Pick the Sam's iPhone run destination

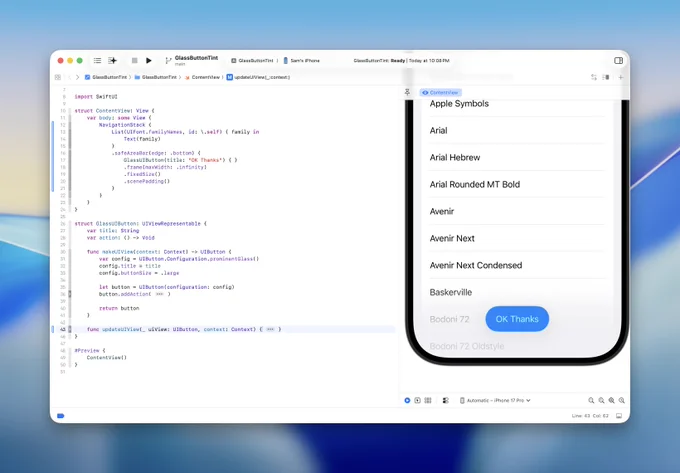302,61
